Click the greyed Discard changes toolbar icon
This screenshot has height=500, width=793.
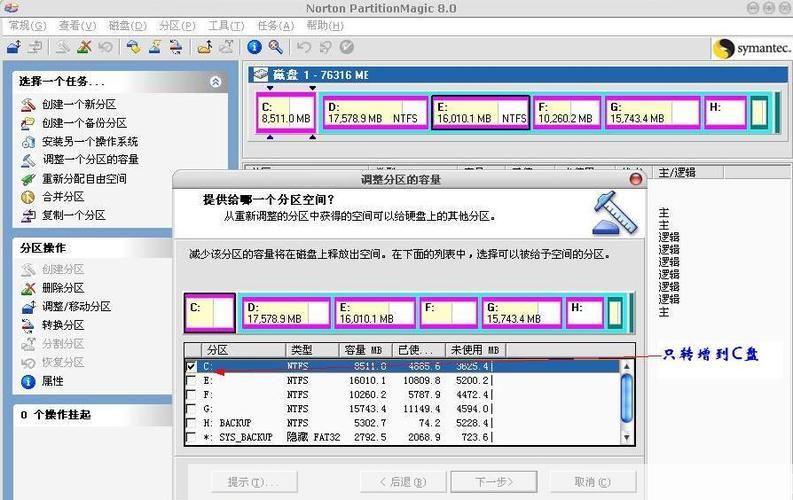tap(325, 47)
